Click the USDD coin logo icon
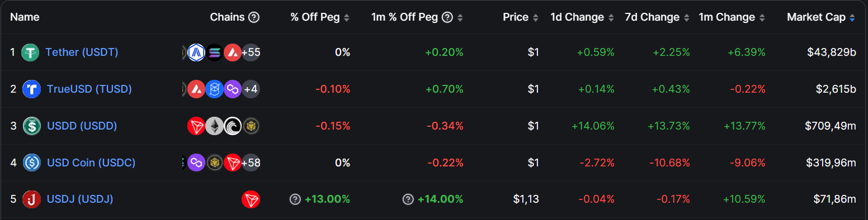The width and height of the screenshot is (868, 220). [x=31, y=126]
